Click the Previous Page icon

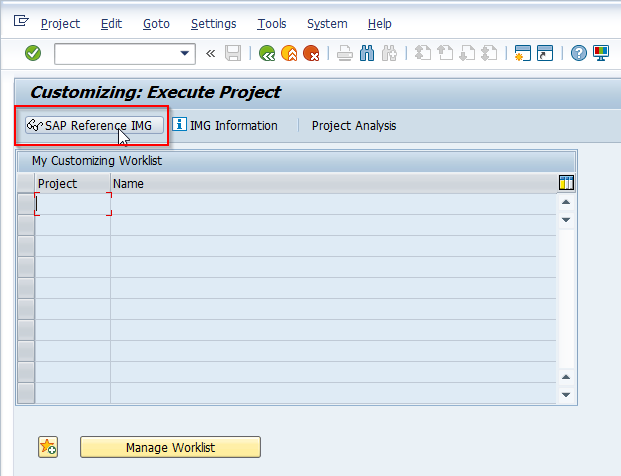[x=445, y=53]
